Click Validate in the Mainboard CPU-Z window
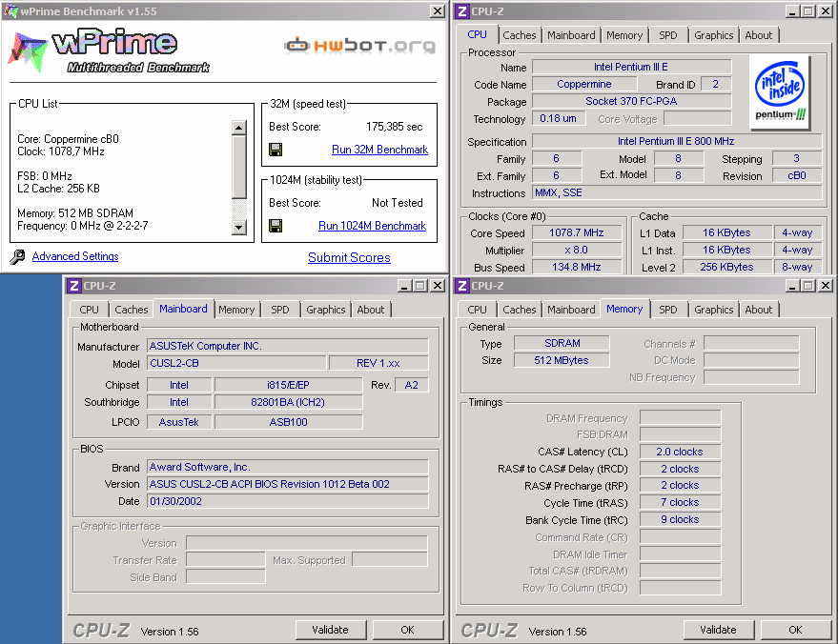This screenshot has height=644, width=838. (331, 630)
